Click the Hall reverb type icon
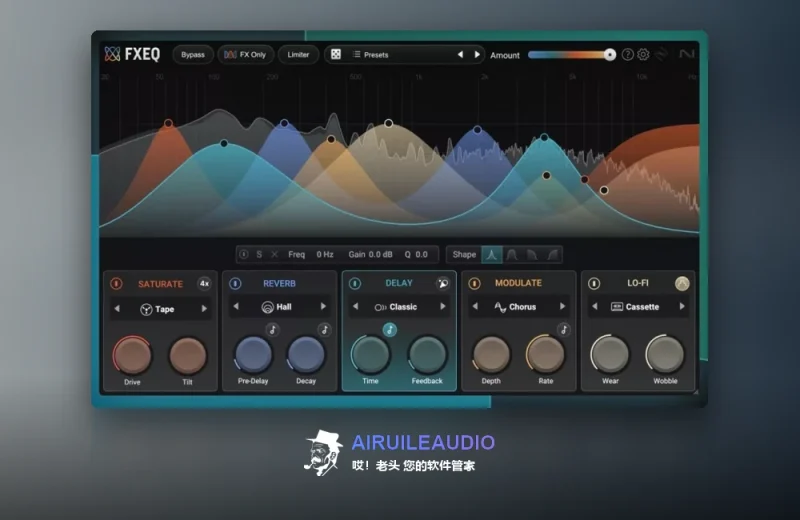Viewport: 800px width, 520px height. (267, 307)
